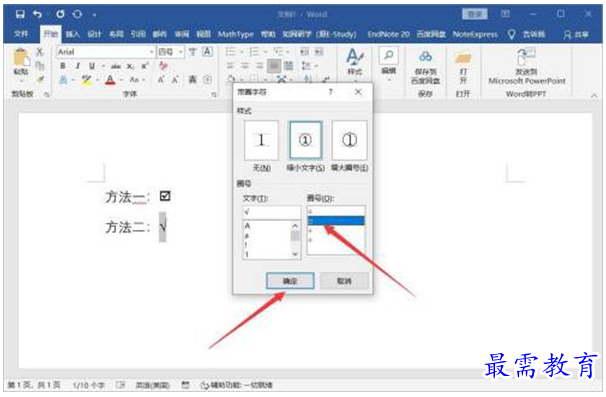Switch to the EndNote 20 tab

[x=388, y=34]
